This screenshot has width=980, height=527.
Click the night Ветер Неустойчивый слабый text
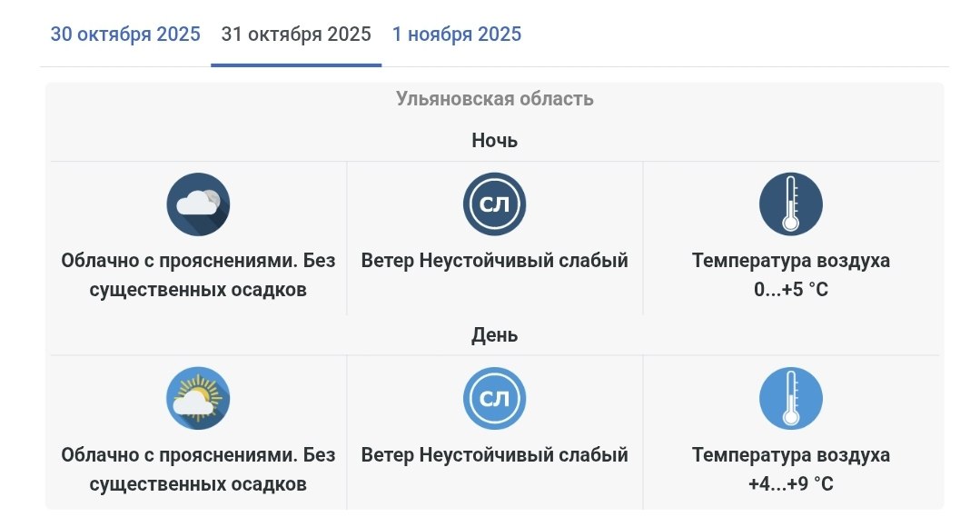pos(494,261)
